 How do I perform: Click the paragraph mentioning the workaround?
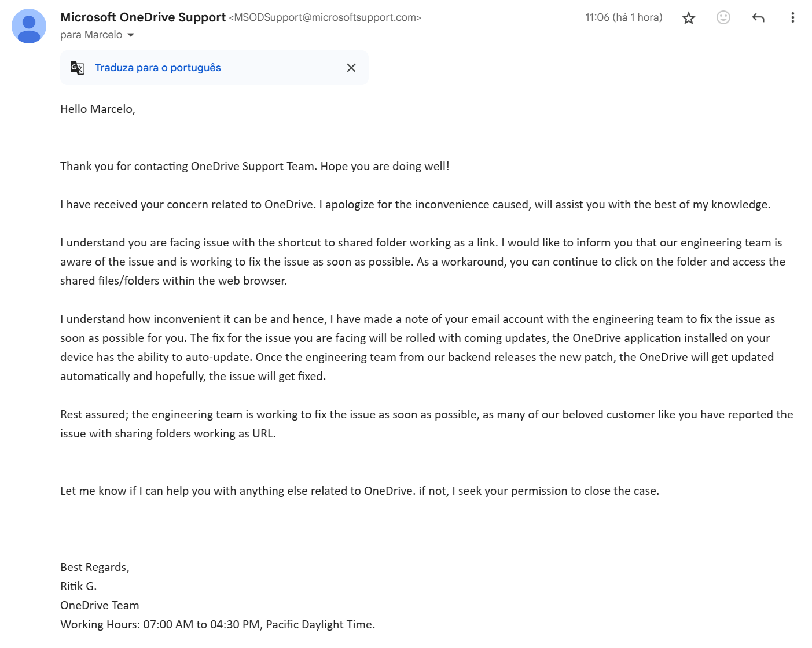pyautogui.click(x=422, y=262)
